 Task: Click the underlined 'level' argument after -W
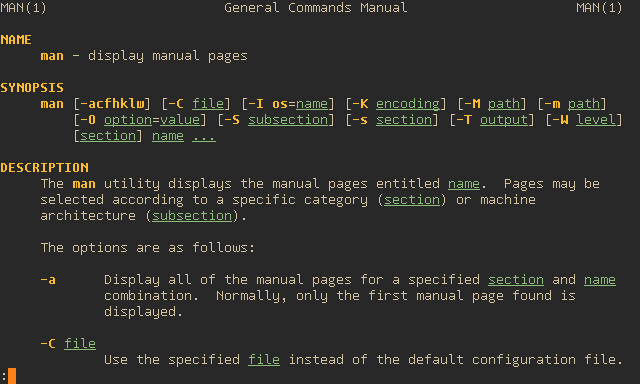tap(596, 120)
